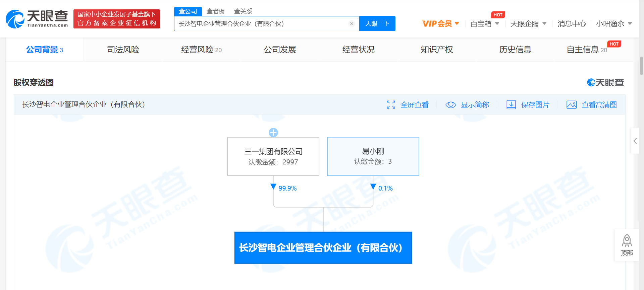Open the VIP会员 dropdown

(x=440, y=23)
